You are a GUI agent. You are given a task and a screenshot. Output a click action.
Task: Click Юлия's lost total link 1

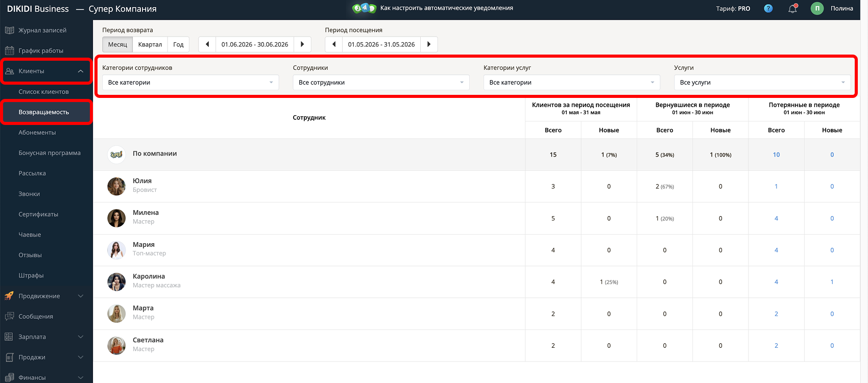click(x=776, y=186)
